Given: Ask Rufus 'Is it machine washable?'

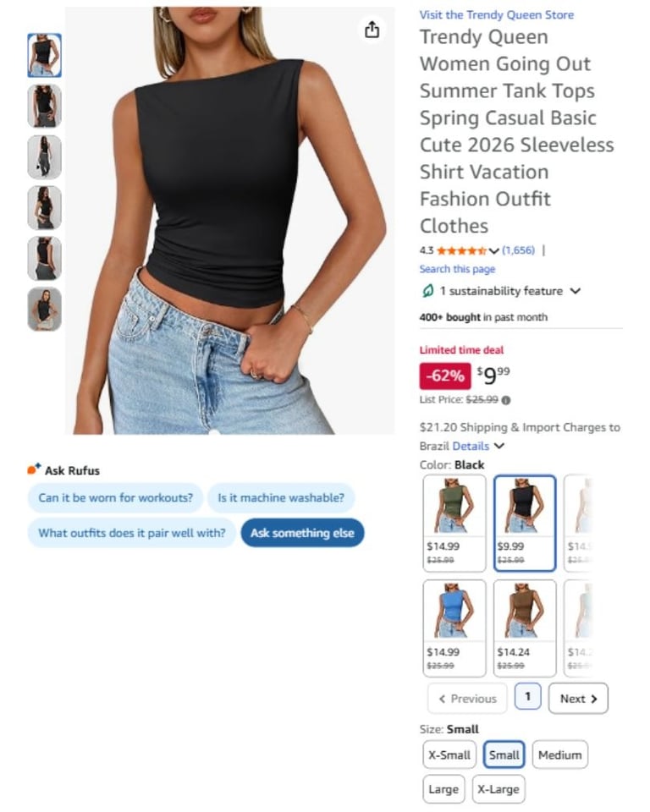Looking at the screenshot, I should coord(281,497).
